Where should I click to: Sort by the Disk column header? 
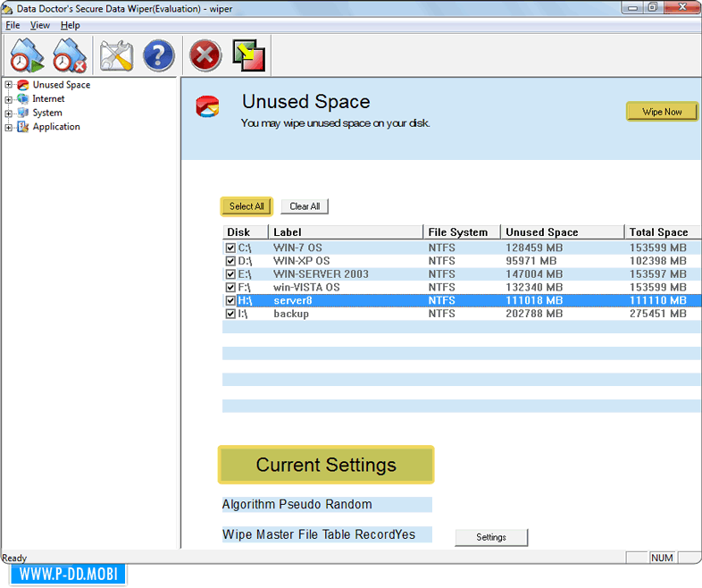[x=245, y=232]
